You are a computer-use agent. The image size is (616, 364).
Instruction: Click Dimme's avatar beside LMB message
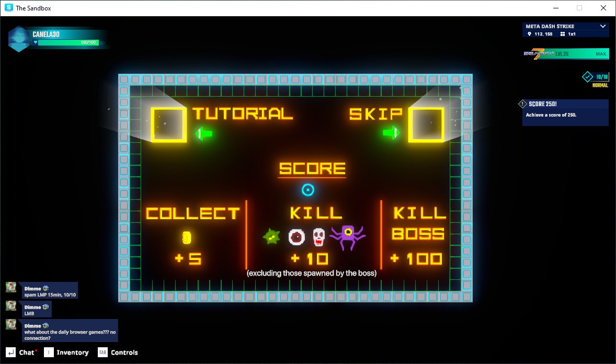click(x=11, y=306)
